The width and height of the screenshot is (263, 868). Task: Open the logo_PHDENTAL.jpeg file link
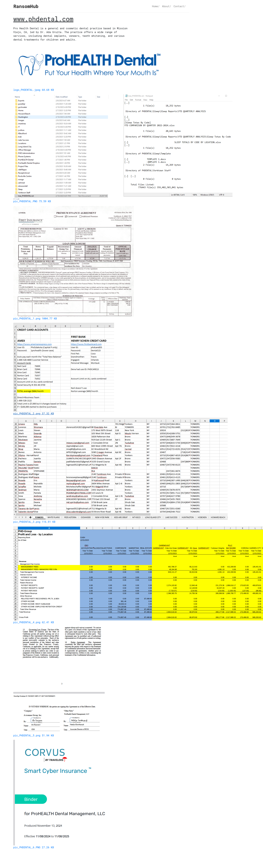[34, 90]
